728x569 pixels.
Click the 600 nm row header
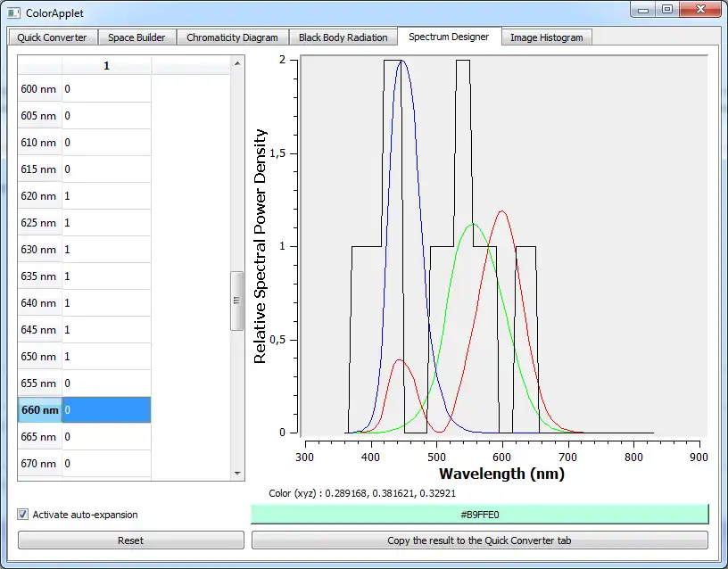coord(39,89)
